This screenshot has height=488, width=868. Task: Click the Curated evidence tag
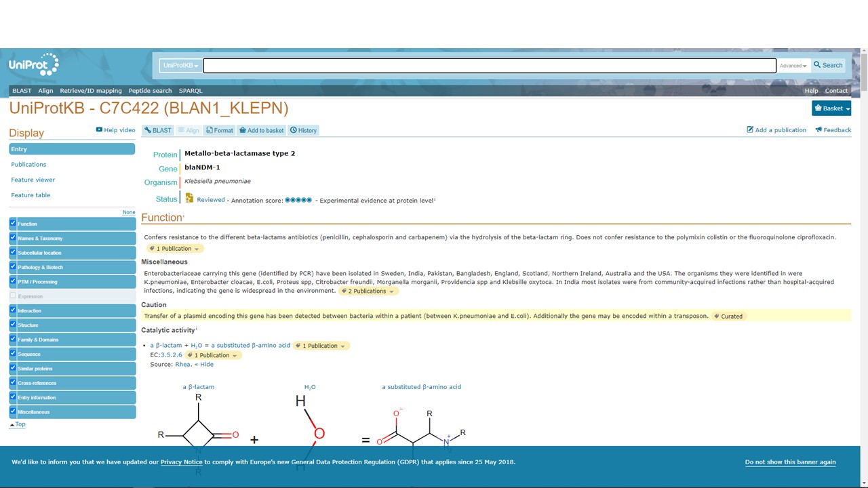[x=729, y=316]
